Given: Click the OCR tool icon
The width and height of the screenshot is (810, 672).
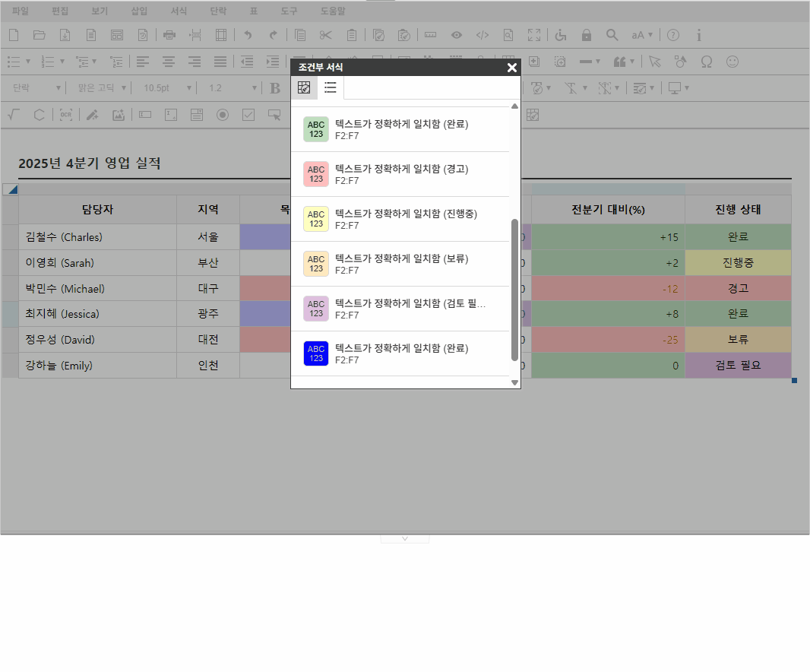Looking at the screenshot, I should tap(66, 115).
